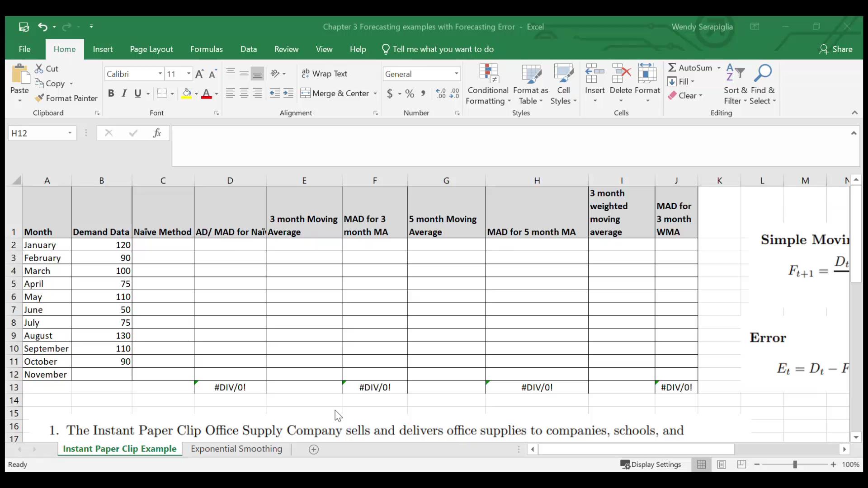Toggle Wrap Text on
This screenshot has height=488, width=868.
[x=324, y=74]
